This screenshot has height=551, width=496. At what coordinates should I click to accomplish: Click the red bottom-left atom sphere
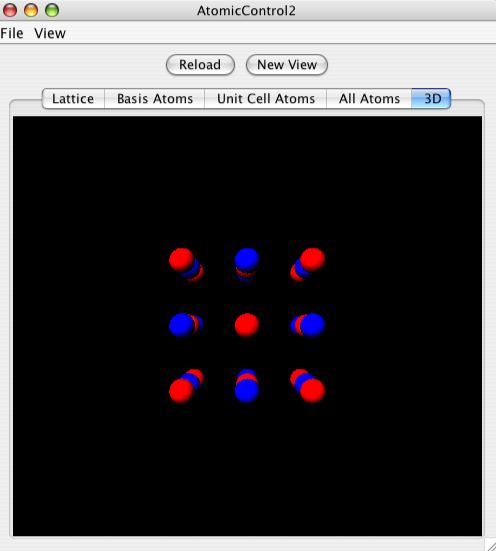[181, 390]
